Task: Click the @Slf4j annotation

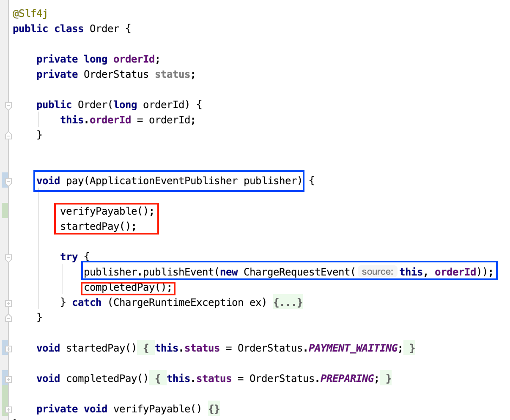Action: (x=30, y=14)
